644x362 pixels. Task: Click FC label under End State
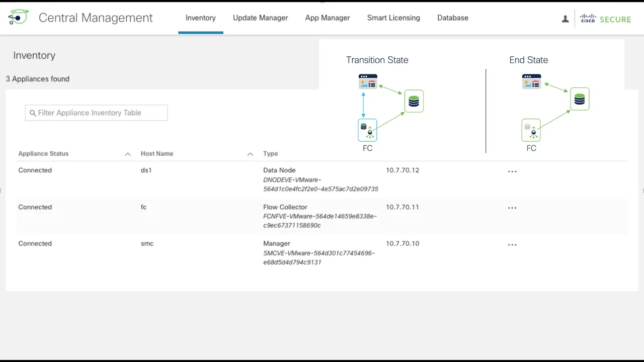pos(531,148)
